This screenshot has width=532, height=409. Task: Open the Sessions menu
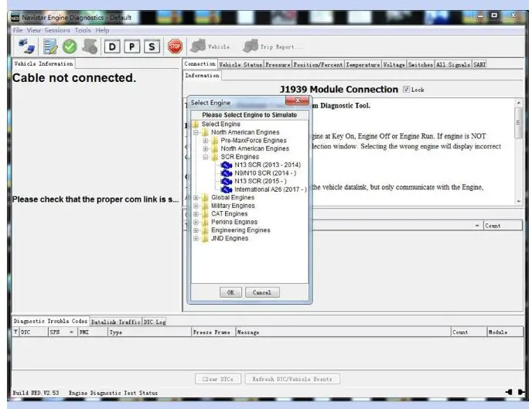tap(57, 30)
